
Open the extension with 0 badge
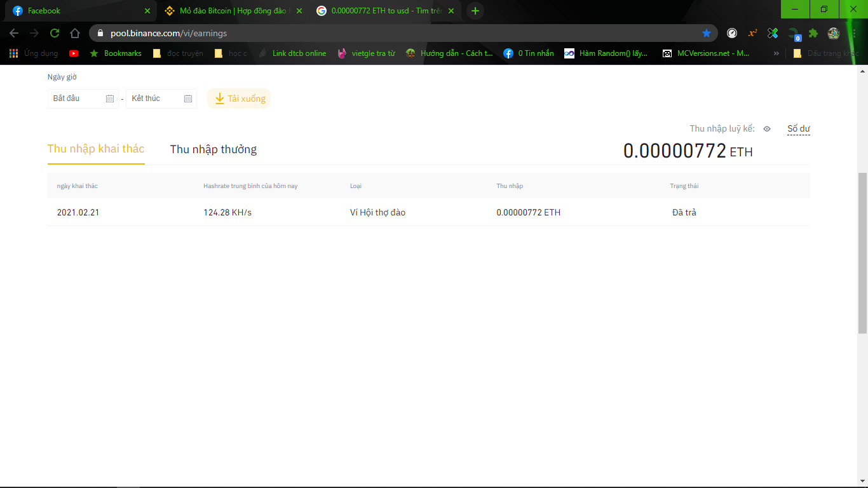point(794,34)
